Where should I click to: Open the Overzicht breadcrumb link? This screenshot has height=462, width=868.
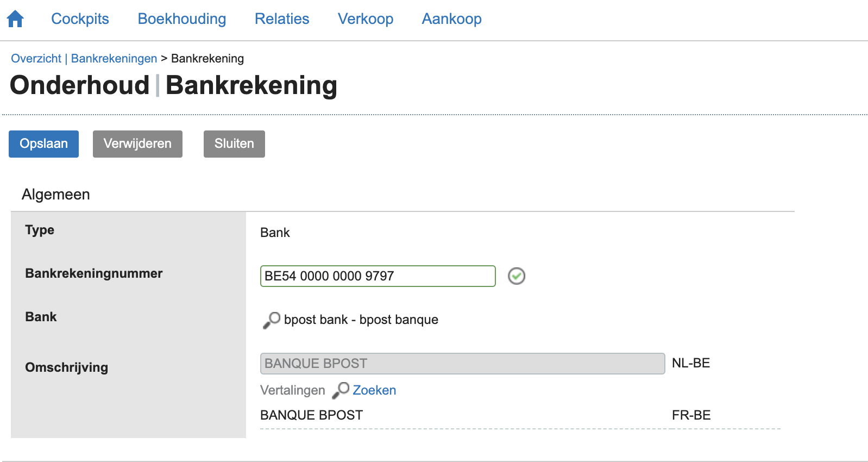pos(35,58)
